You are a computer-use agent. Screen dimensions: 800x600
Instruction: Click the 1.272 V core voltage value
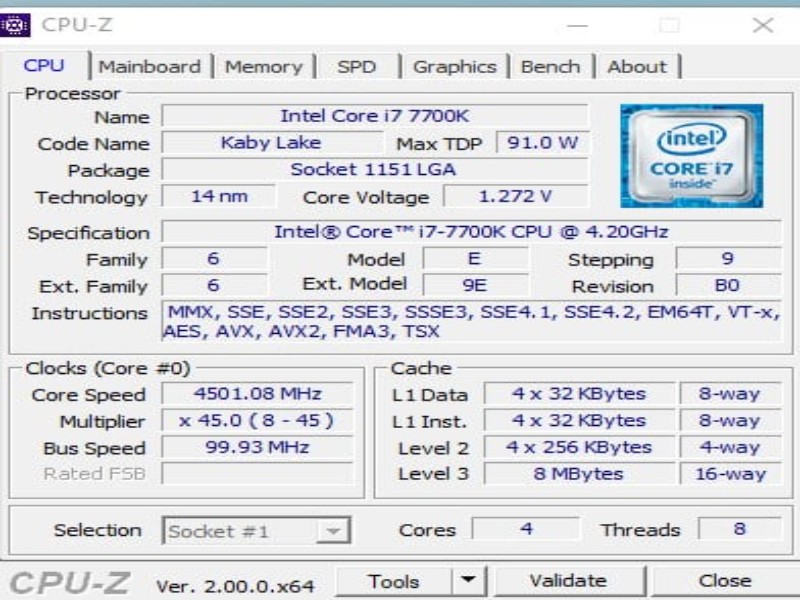pyautogui.click(x=515, y=196)
